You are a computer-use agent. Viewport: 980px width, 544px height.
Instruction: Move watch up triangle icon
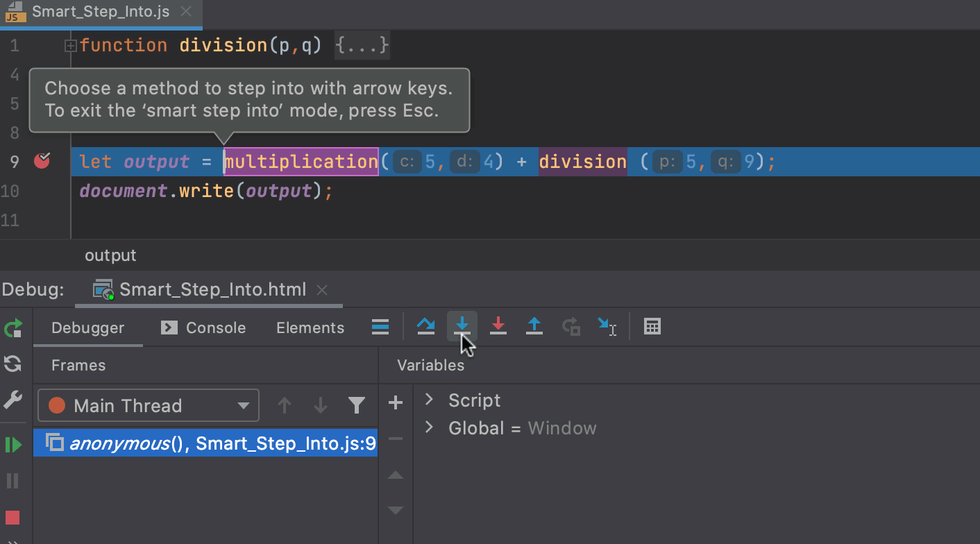coord(396,475)
